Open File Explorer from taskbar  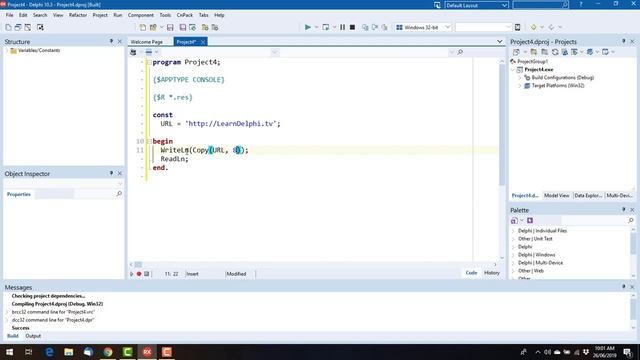point(69,352)
